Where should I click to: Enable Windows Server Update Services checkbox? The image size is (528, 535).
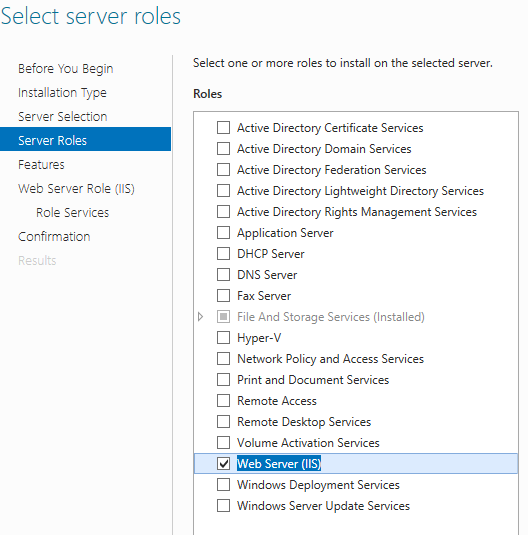223,506
